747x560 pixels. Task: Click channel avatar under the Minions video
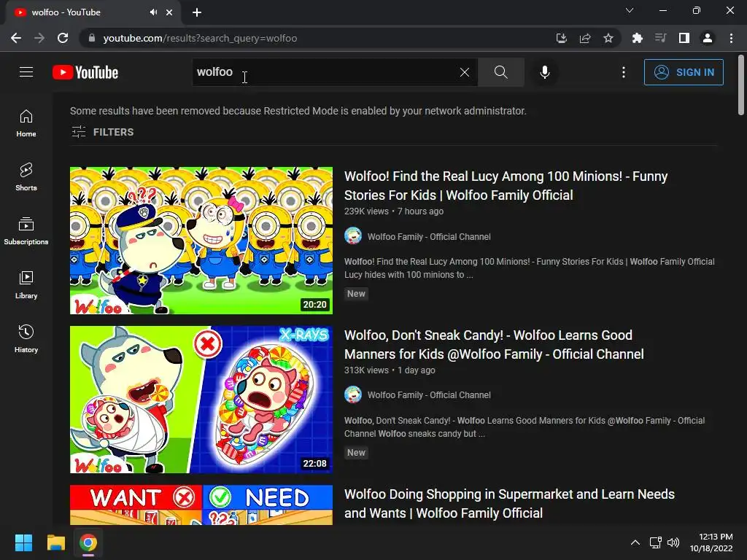tap(353, 236)
